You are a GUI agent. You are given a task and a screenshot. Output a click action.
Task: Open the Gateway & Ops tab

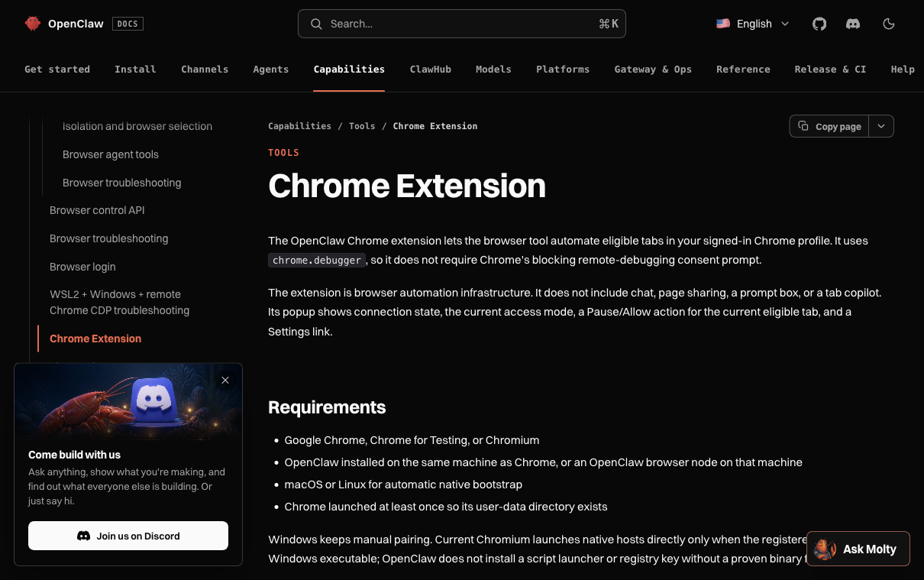tap(653, 69)
